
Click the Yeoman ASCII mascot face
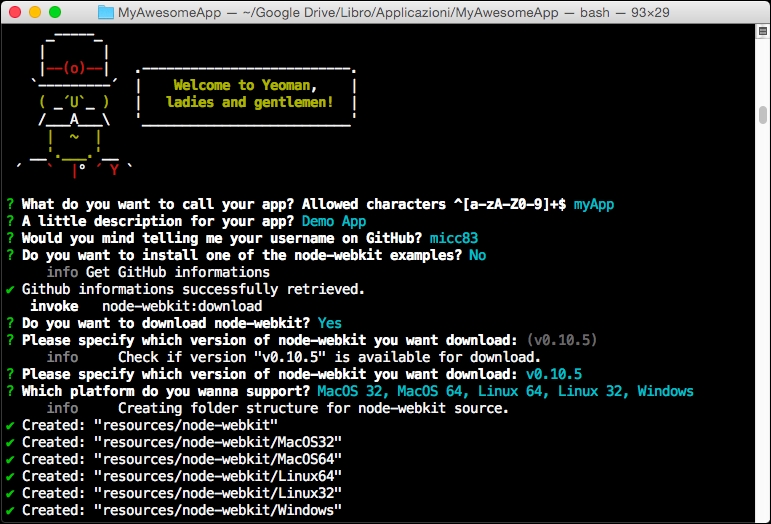click(74, 102)
